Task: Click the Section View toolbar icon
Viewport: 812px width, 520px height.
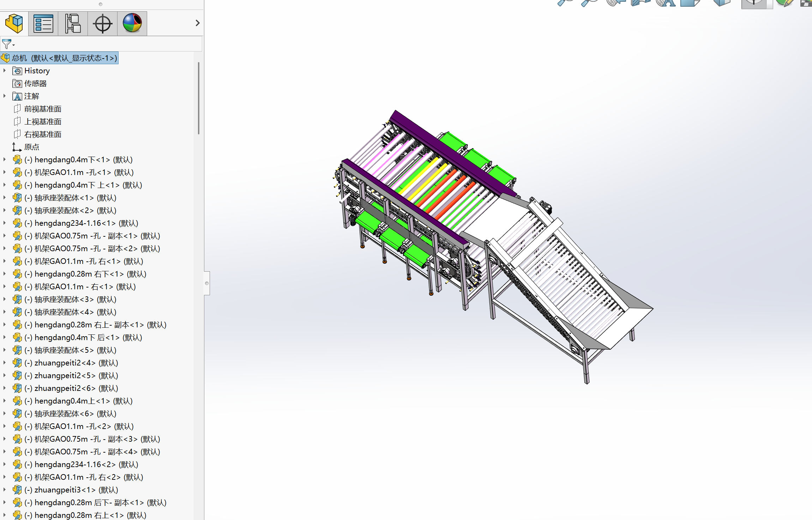Action: [640, 3]
